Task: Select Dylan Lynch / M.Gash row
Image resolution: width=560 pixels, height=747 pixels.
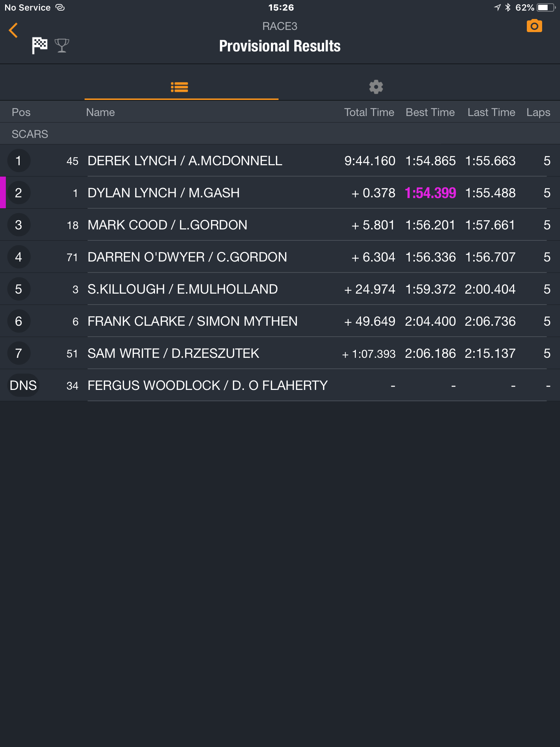Action: (x=280, y=193)
